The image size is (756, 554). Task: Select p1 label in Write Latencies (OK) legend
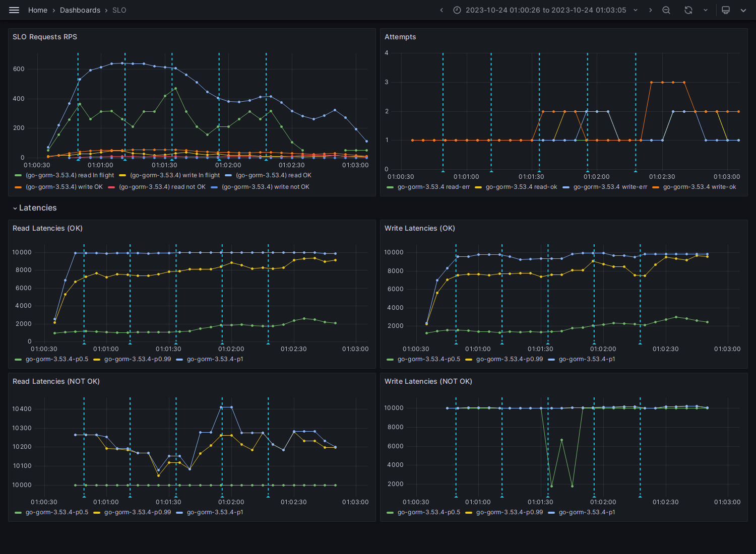(587, 359)
